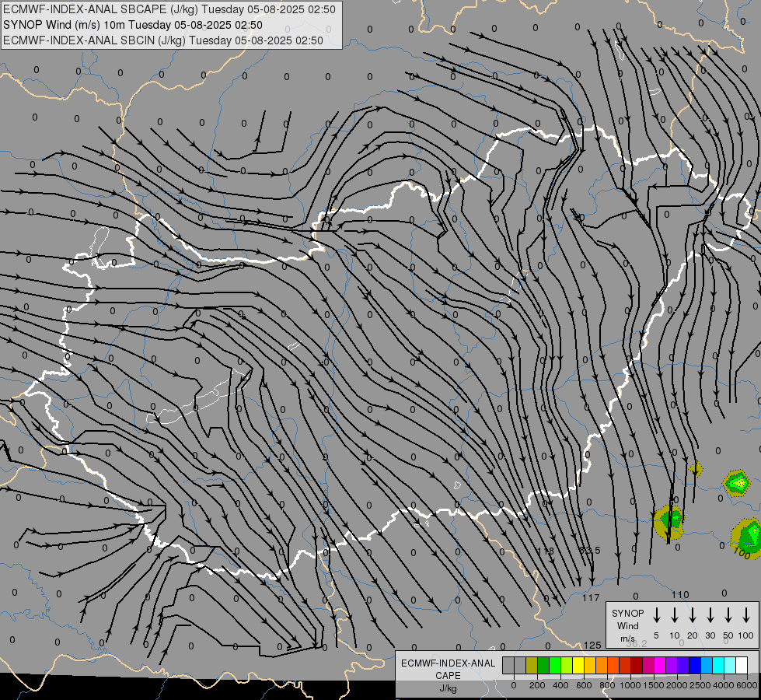Select the yellow-green CAPE legend swatch

[567, 665]
